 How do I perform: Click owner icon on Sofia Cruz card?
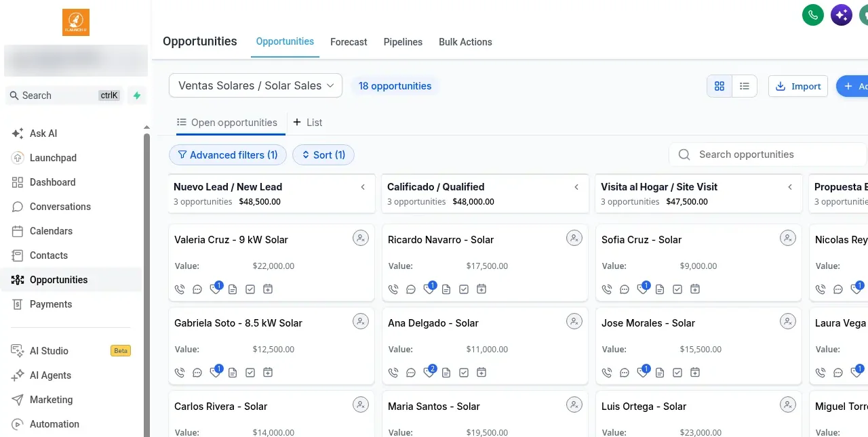(787, 238)
